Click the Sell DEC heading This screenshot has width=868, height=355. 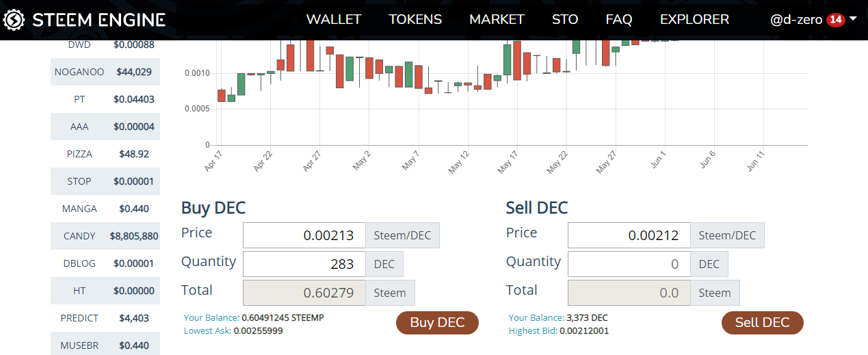(x=537, y=208)
